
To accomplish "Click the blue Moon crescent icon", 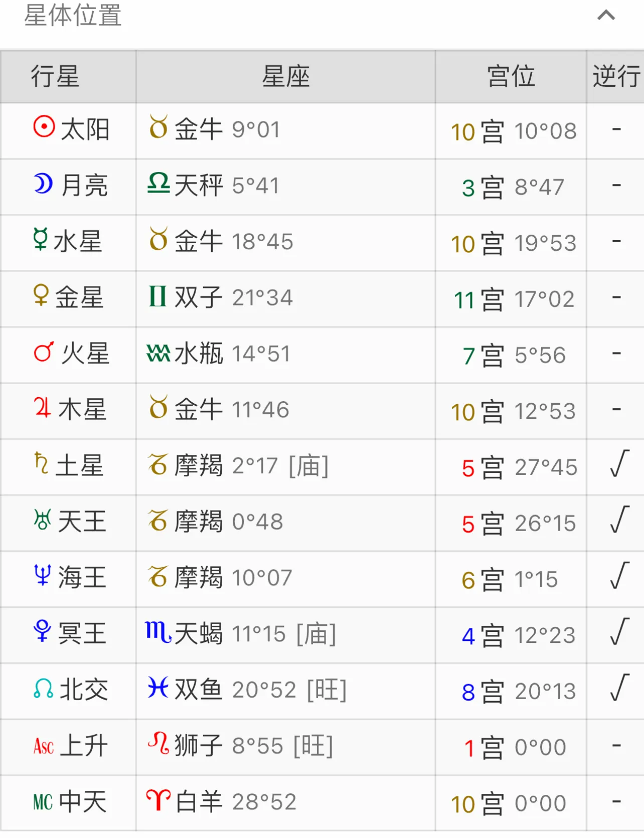I will 43,184.
